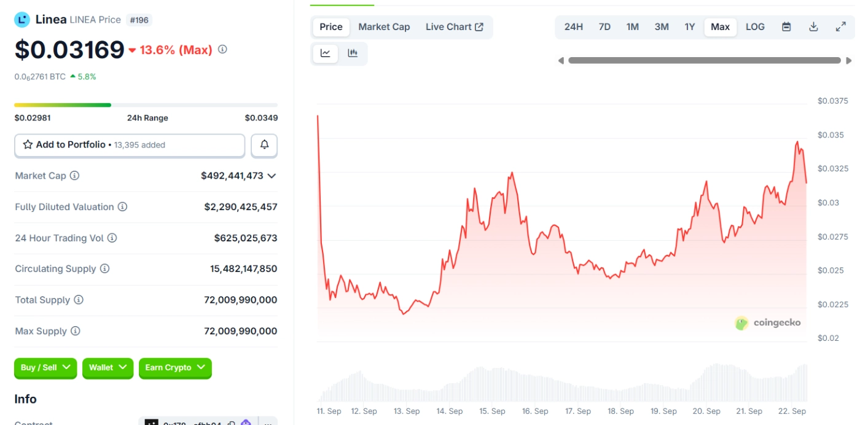Click the $0.03169 price value

pyautogui.click(x=69, y=50)
